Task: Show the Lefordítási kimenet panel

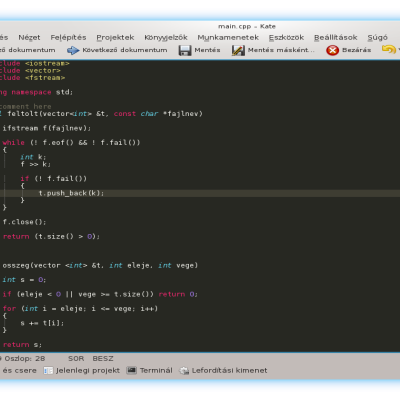Action: click(x=229, y=370)
